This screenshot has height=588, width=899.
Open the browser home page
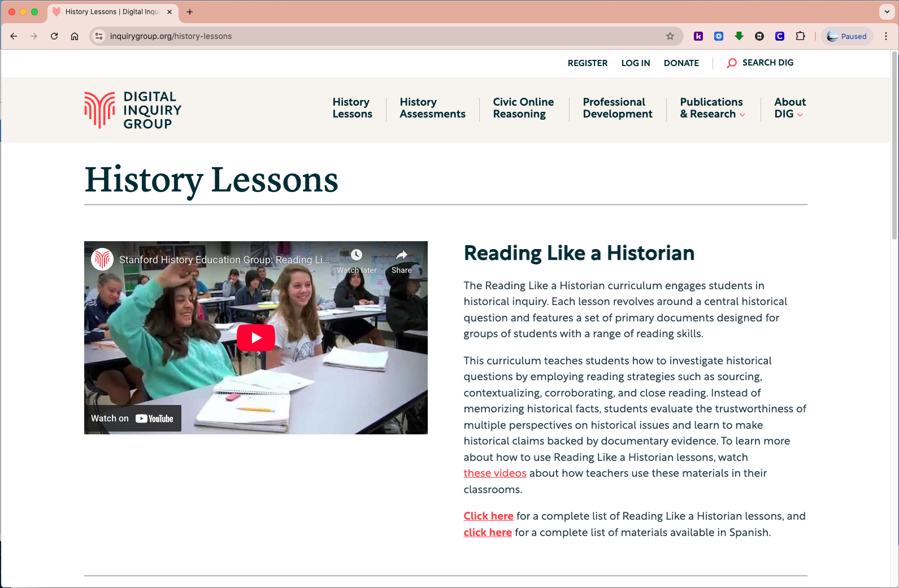point(75,36)
